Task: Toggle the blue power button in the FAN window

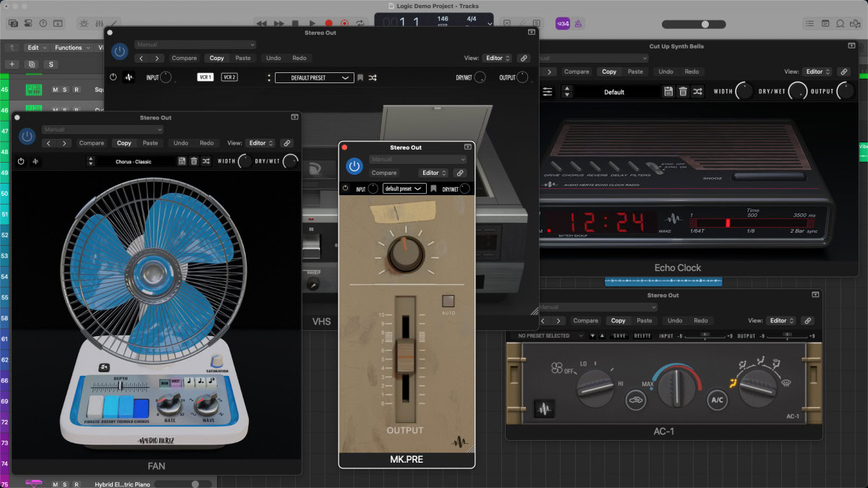Action: (x=27, y=136)
